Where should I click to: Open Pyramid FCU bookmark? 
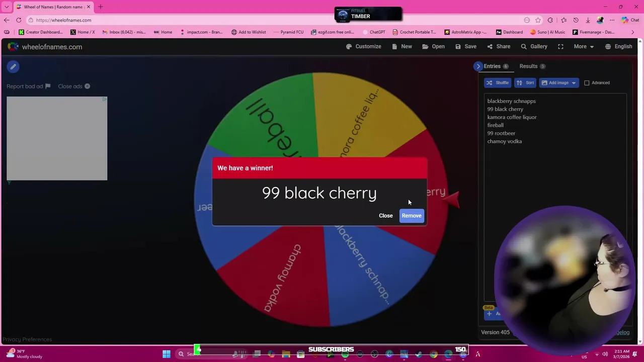[288, 32]
